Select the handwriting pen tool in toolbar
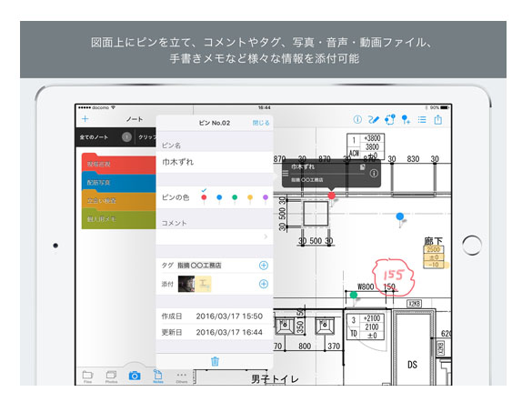The height and width of the screenshot is (412, 532). click(373, 119)
